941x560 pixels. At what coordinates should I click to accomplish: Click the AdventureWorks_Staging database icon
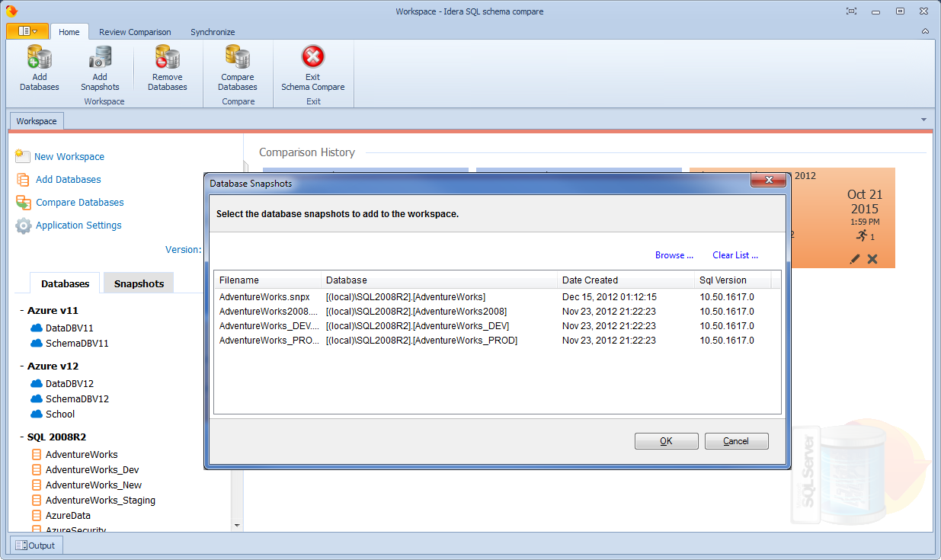click(x=37, y=500)
